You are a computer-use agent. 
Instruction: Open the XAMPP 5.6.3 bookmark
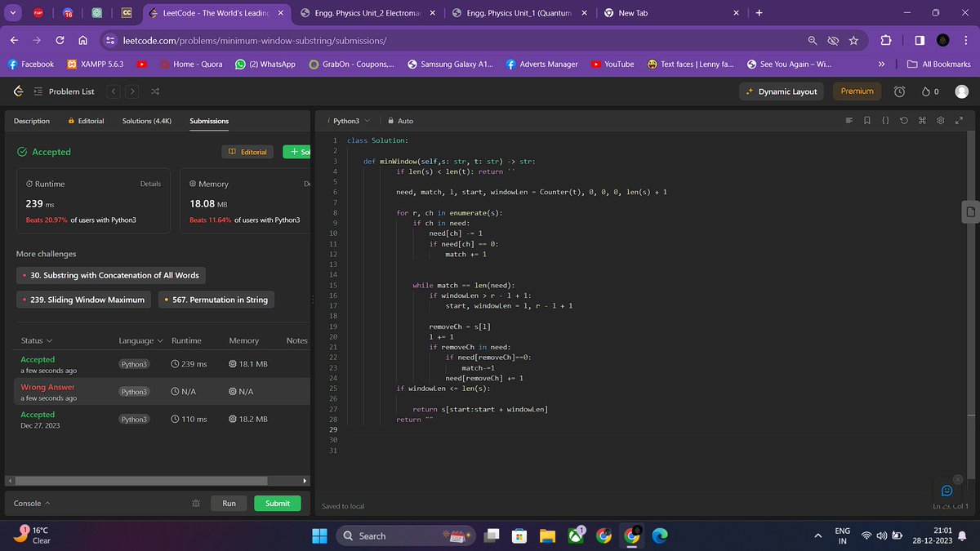tap(96, 64)
